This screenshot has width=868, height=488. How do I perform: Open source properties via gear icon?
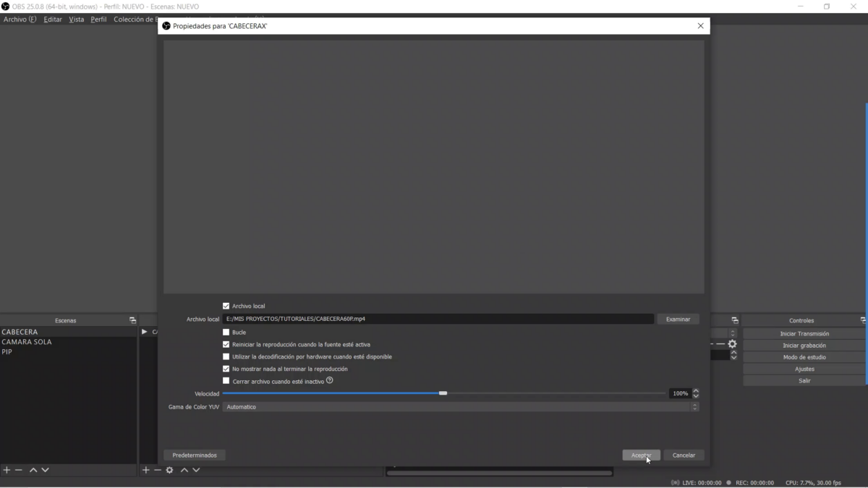[169, 470]
